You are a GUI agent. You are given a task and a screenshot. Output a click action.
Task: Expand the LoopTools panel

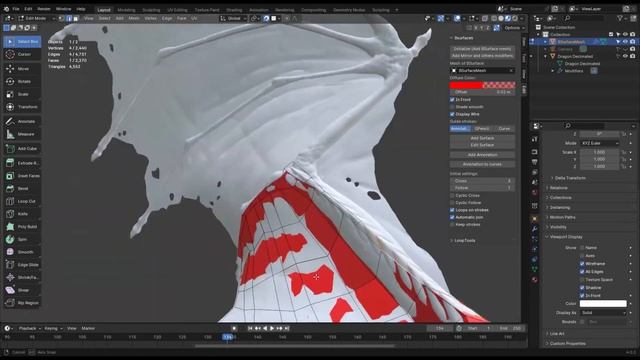click(x=463, y=241)
